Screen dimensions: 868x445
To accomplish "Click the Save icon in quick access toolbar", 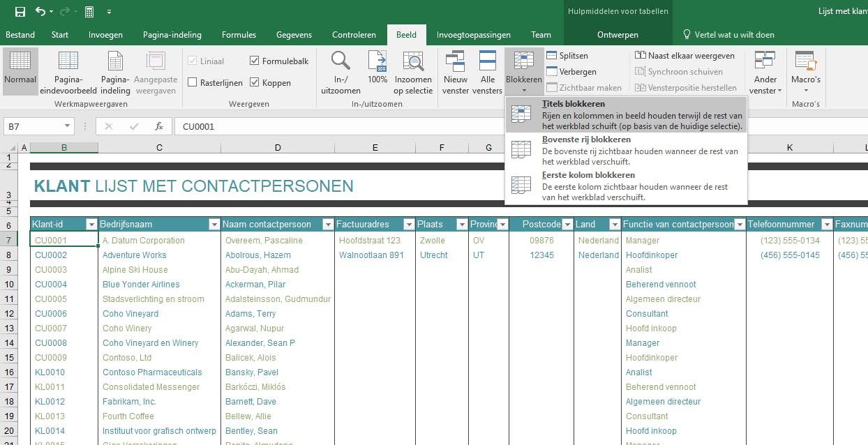I will coord(20,12).
